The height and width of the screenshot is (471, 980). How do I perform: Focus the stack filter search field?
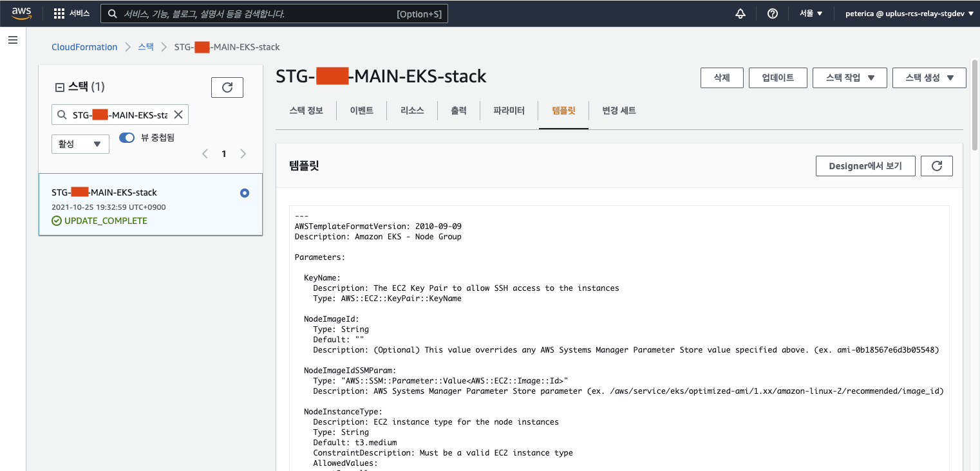tap(120, 115)
